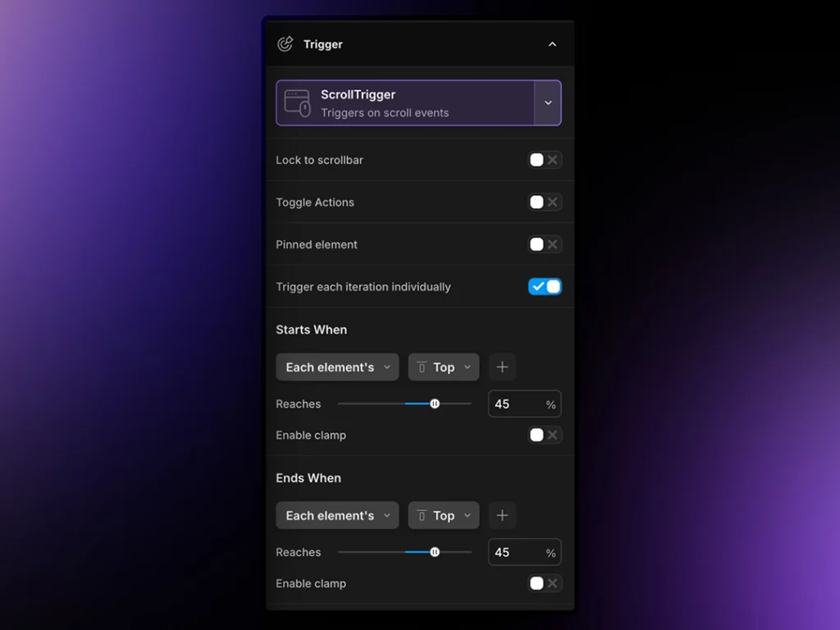Collapse the Trigger section with the chevron
Viewport: 840px width, 630px height.
click(x=552, y=44)
